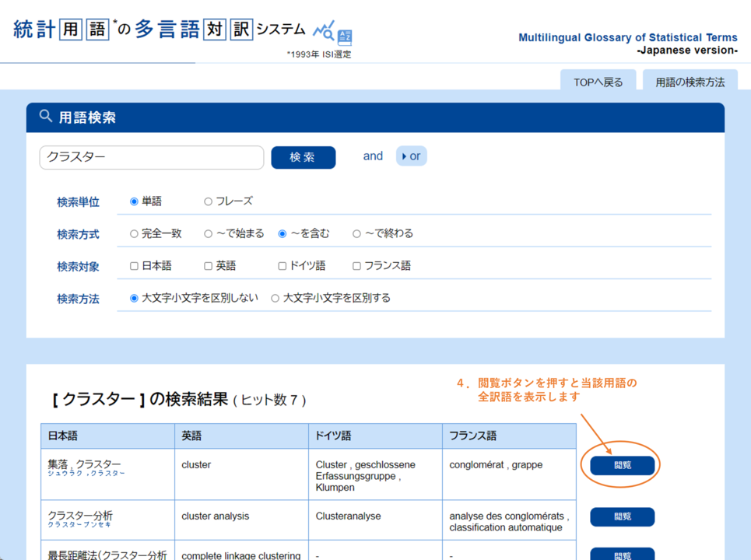Click the 検索 search button
751x560 pixels.
click(303, 157)
